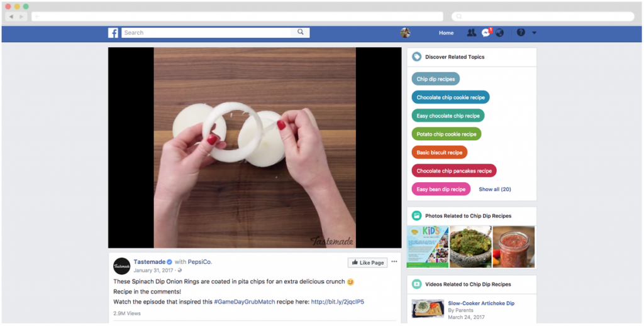Image resolution: width=644 pixels, height=326 pixels.
Task: Click the Discover Related Topics tag icon
Action: [x=416, y=57]
